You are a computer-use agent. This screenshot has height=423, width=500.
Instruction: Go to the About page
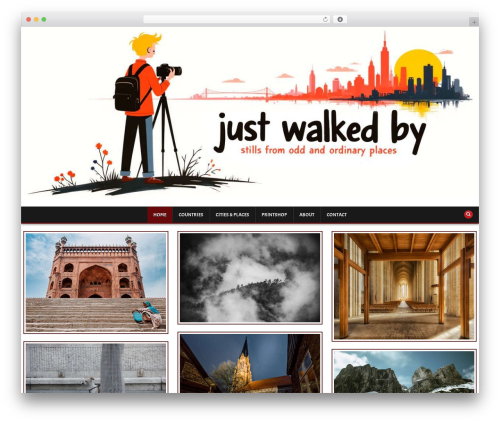click(x=307, y=215)
